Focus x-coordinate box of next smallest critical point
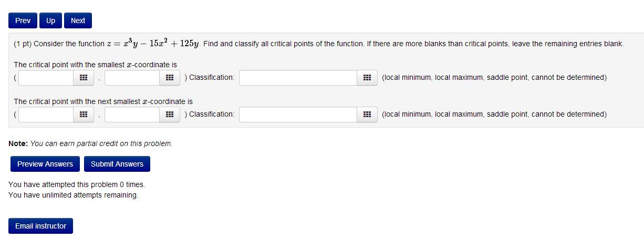644x248 pixels. [46, 115]
